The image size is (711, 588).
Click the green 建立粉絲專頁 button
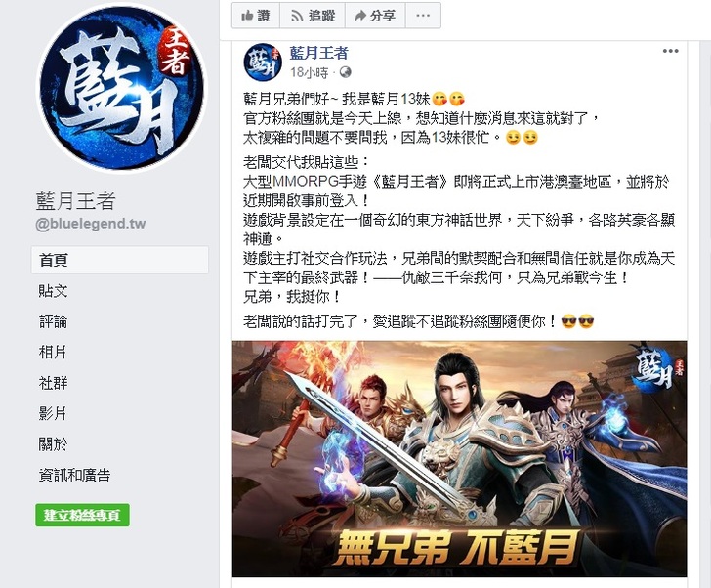[x=82, y=515]
